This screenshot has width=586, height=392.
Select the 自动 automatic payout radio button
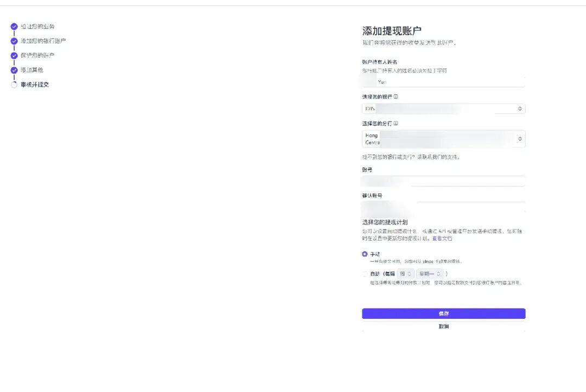[x=365, y=274]
